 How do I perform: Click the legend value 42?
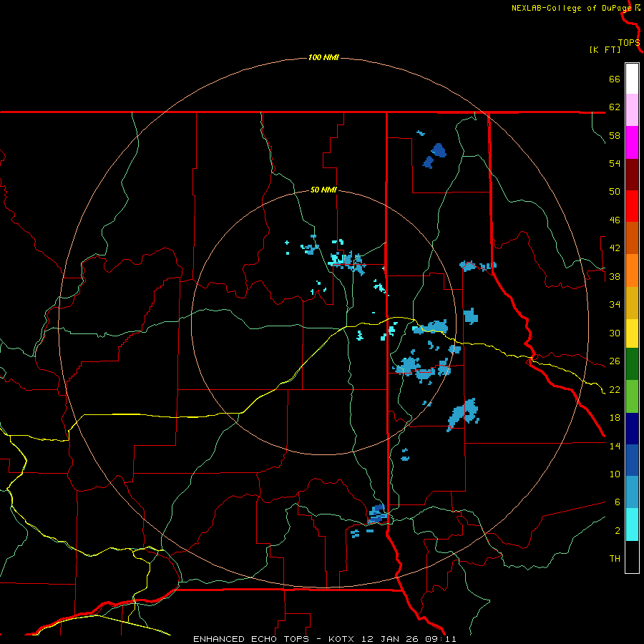(x=615, y=248)
